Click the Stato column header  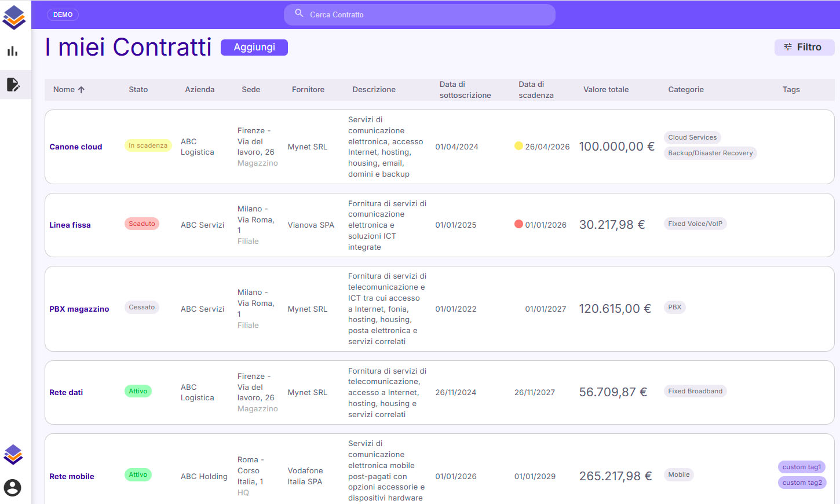coord(138,90)
